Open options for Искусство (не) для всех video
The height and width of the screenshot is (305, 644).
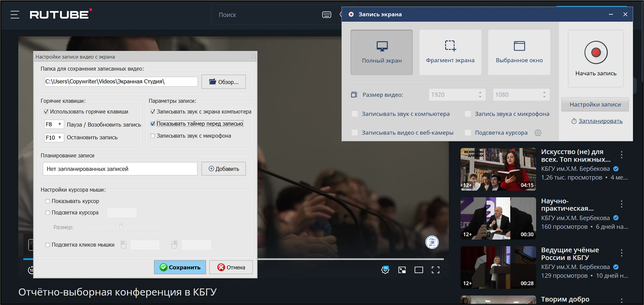click(622, 155)
